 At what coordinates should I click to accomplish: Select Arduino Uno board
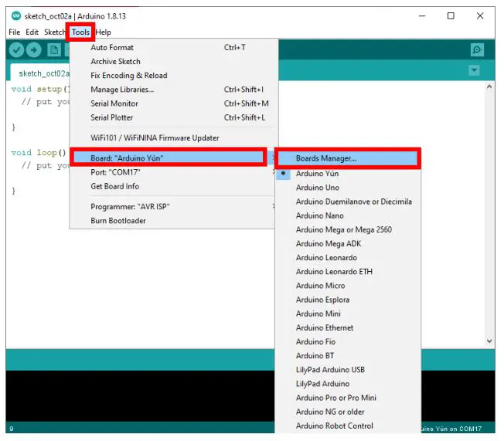(348, 188)
